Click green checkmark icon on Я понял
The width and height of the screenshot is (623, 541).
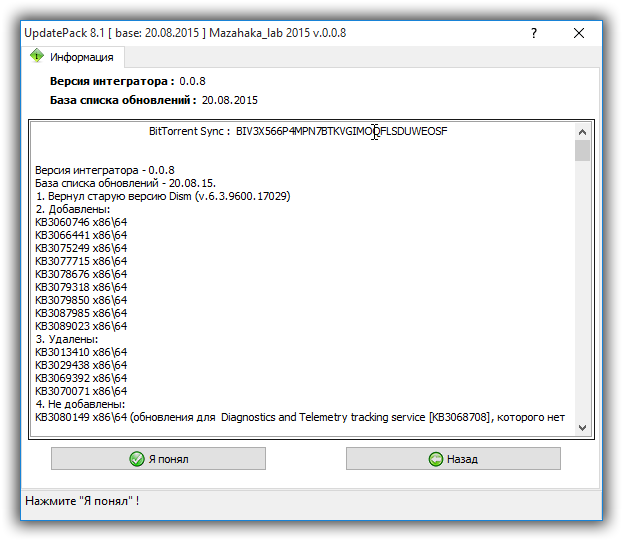[x=137, y=459]
